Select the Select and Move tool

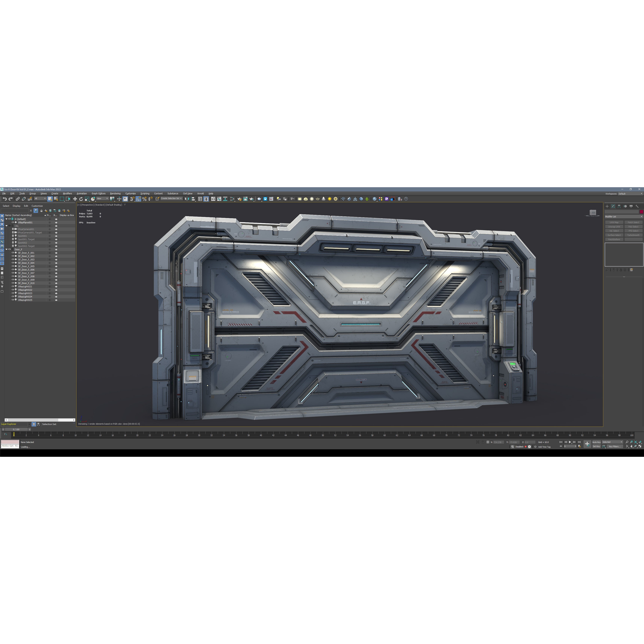75,199
